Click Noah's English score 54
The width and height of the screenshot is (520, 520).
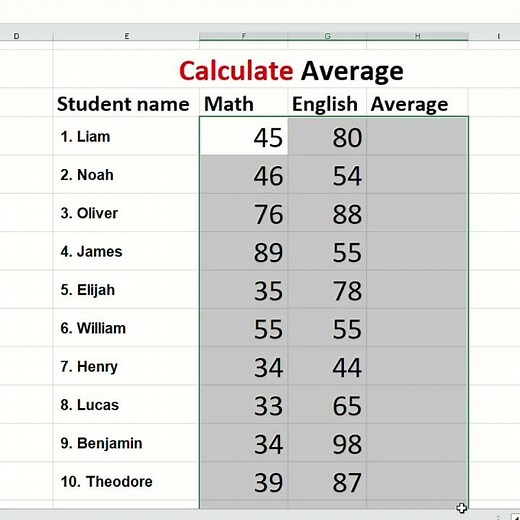point(327,174)
